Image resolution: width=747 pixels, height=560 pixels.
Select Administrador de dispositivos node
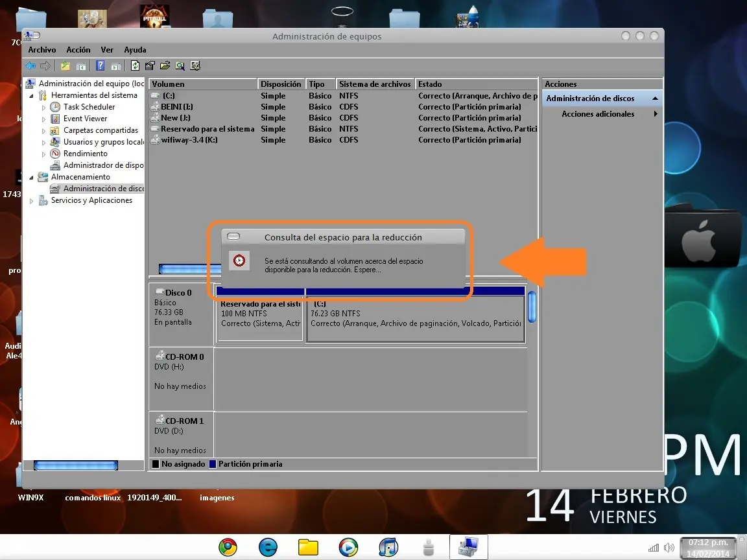(103, 165)
